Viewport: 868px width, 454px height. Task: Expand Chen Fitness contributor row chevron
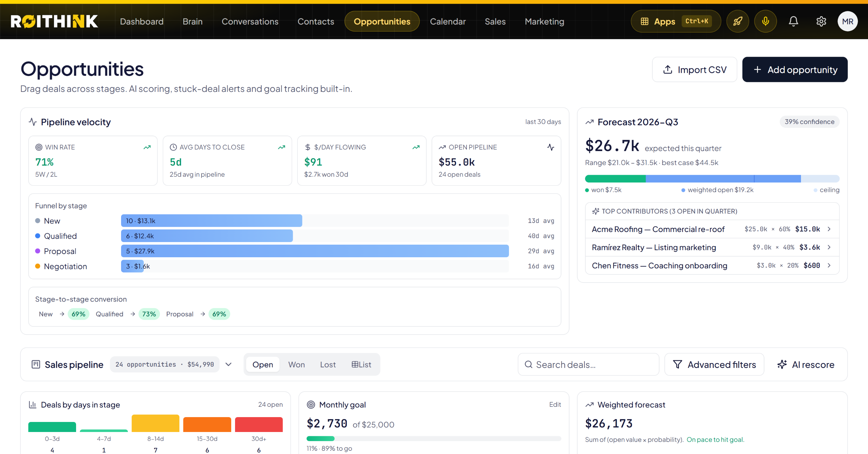pos(829,265)
